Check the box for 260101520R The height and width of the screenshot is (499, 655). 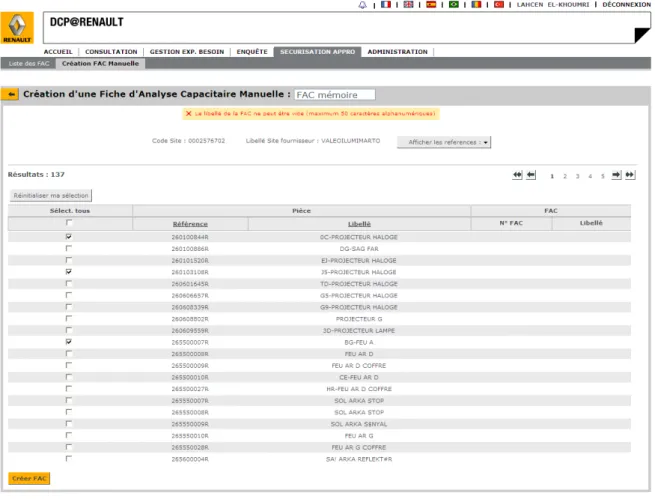69,260
